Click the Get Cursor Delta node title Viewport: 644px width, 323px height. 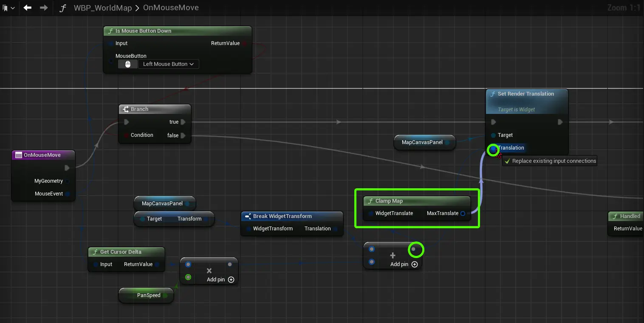(x=121, y=252)
